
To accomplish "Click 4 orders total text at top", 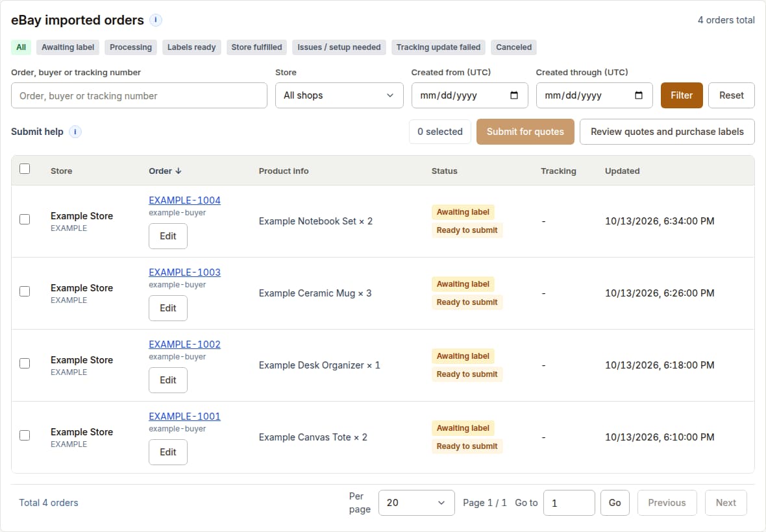I will click(x=726, y=20).
